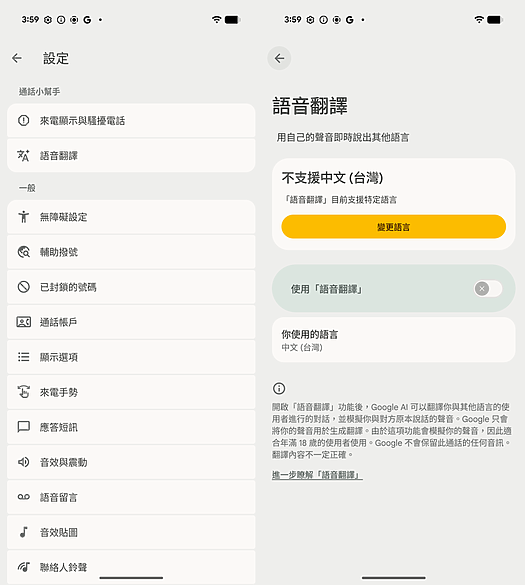Viewport: 525px width, 585px height.
Task: Tap the call gesture hand icon
Action: pos(24,392)
